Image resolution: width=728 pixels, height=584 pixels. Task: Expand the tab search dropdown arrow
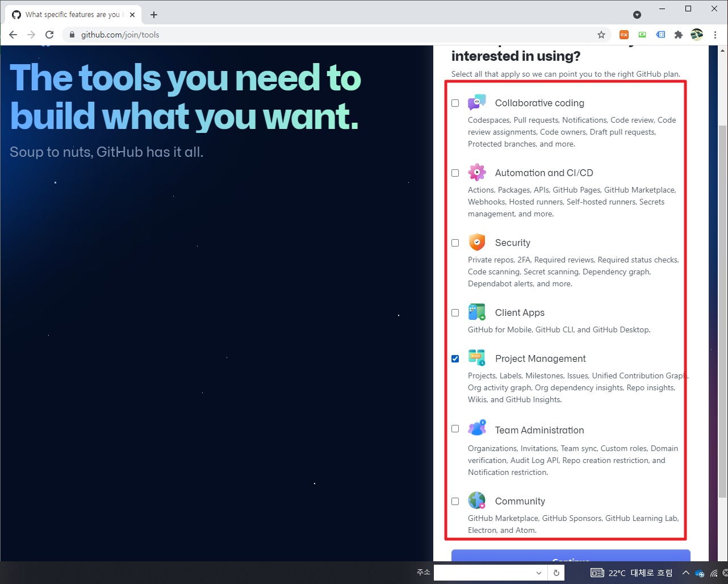[x=637, y=15]
